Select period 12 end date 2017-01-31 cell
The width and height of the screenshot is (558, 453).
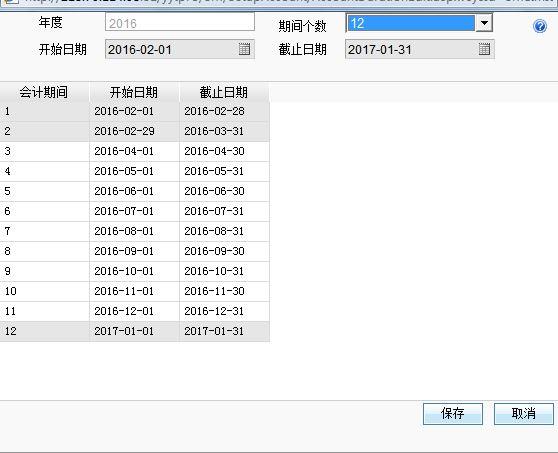coord(224,331)
